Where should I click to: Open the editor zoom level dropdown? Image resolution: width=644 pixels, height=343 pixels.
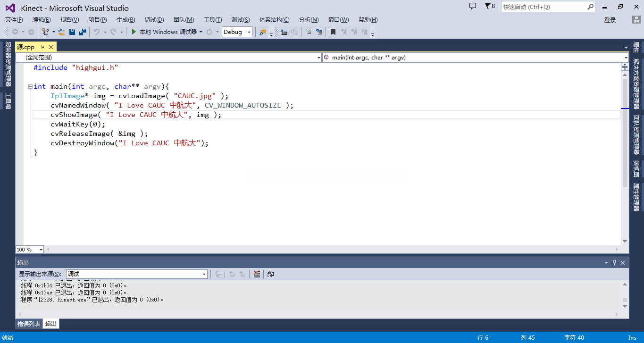pyautogui.click(x=41, y=250)
